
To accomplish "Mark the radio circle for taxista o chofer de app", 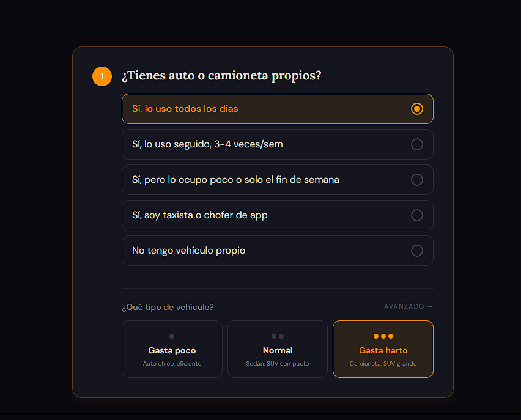I will pyautogui.click(x=417, y=215).
